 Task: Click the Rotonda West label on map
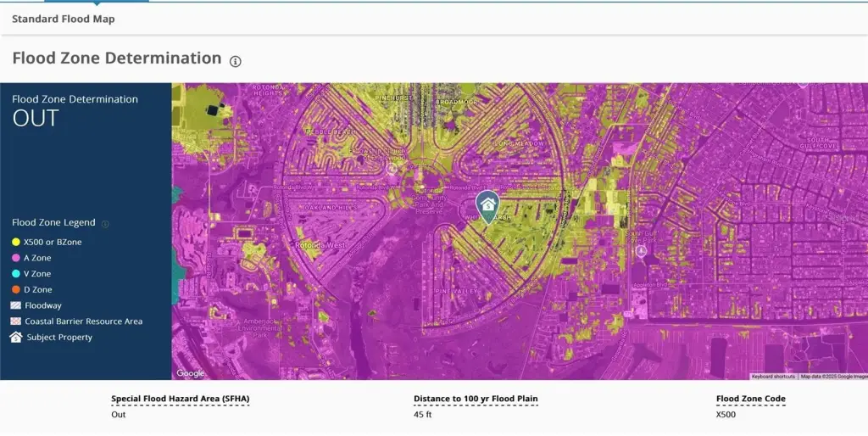tap(320, 246)
